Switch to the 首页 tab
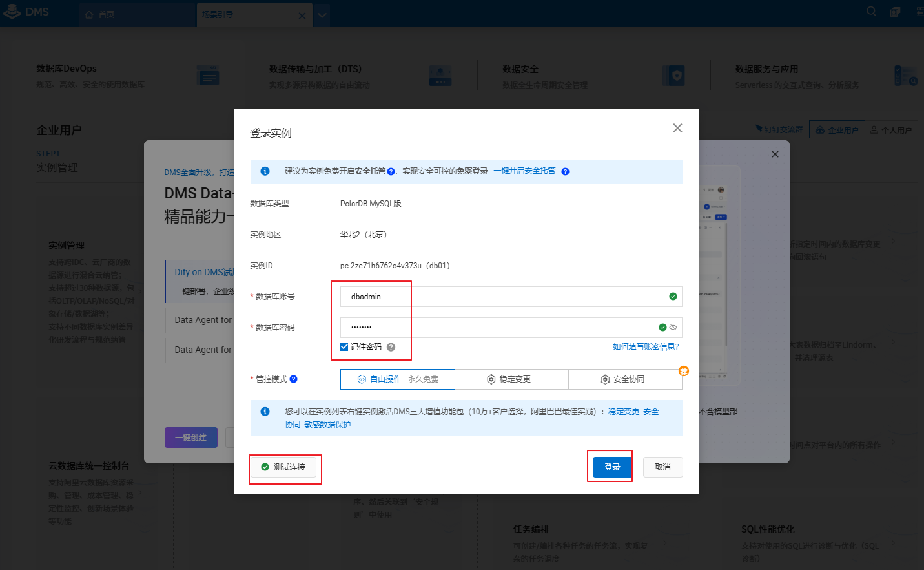The image size is (924, 570). click(137, 14)
